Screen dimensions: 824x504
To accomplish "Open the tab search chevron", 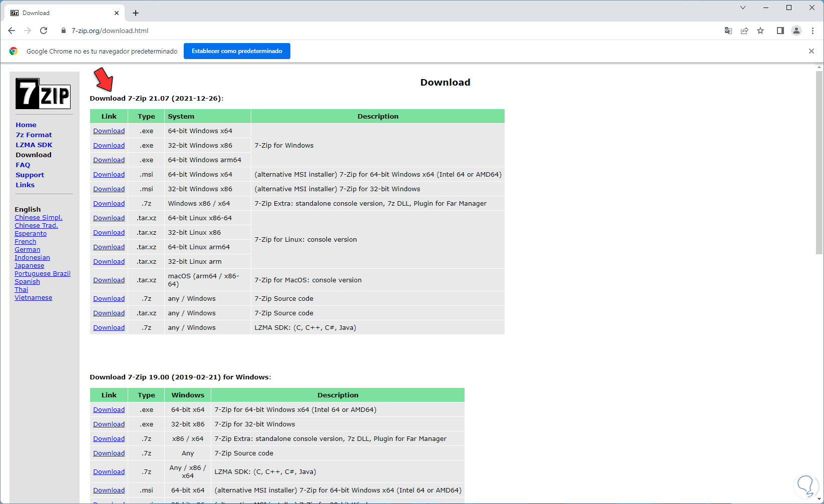I will tap(743, 8).
